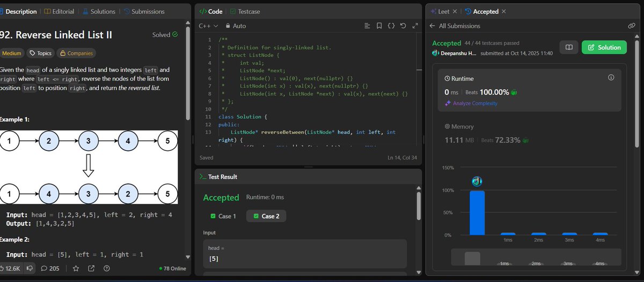
Task: Click the Topics tag
Action: pos(41,53)
